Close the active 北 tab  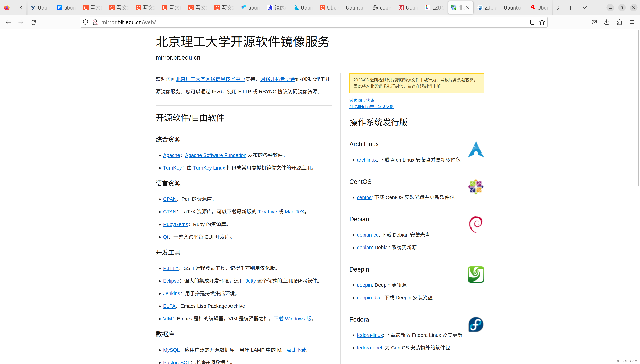click(x=468, y=8)
